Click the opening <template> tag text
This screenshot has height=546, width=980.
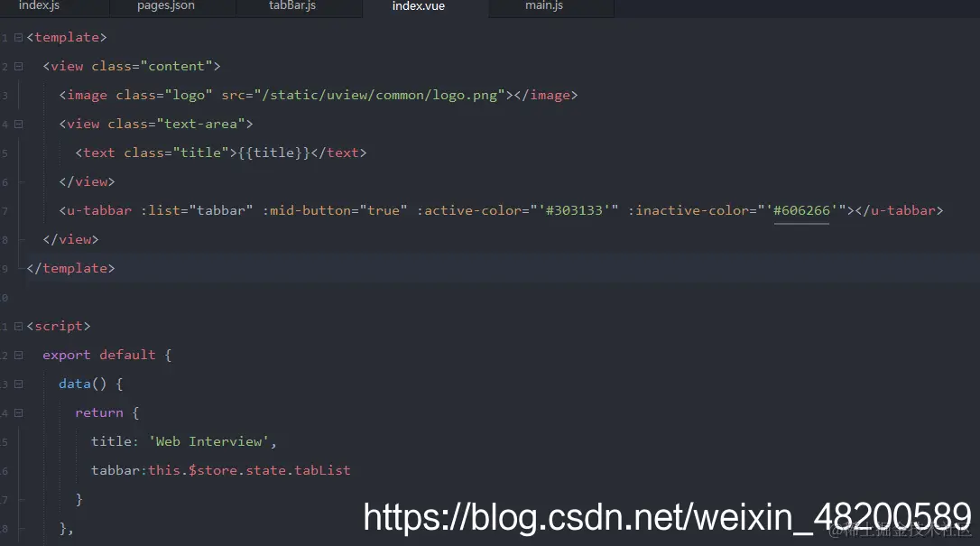click(67, 38)
